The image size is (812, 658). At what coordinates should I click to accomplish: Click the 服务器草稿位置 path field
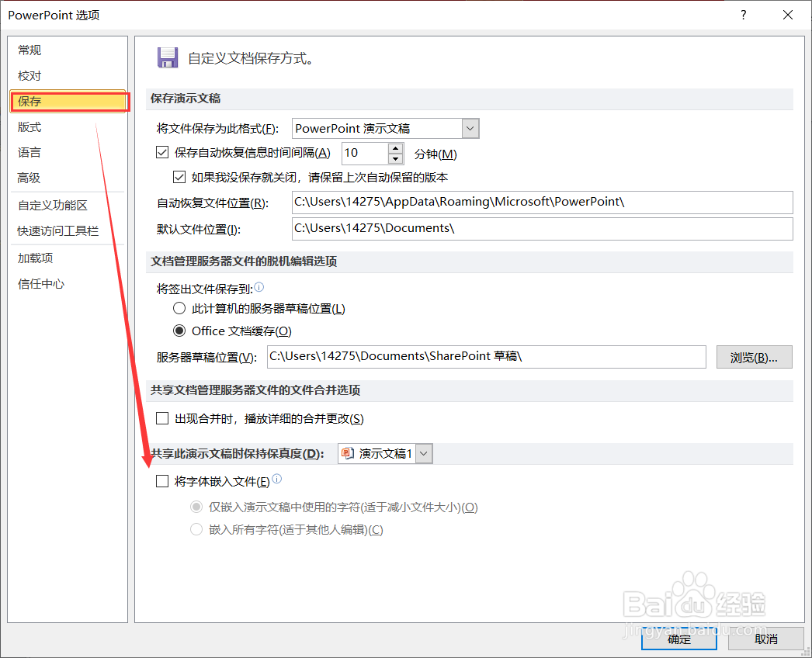[x=486, y=357]
